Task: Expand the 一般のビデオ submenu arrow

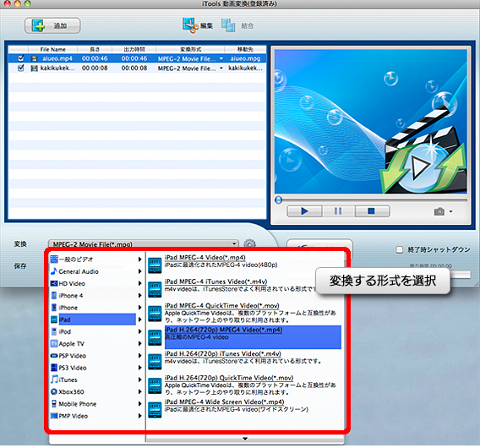Action: [140, 260]
